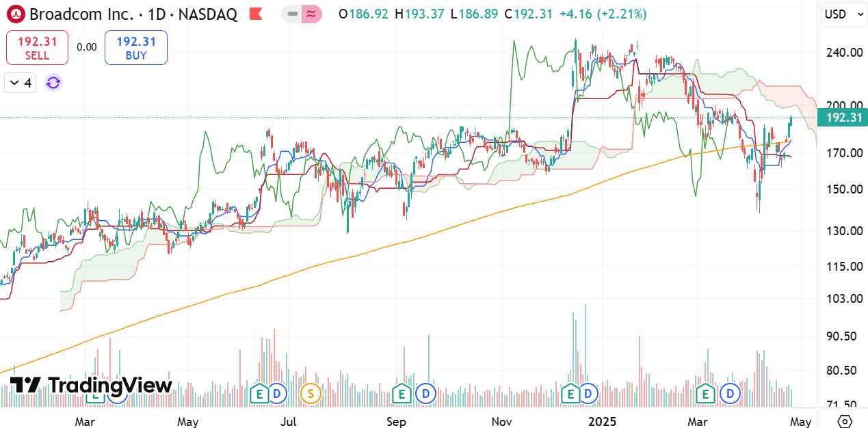Click the red SELL 192.31 button
Viewport: 868px width, 428px height.
38,48
